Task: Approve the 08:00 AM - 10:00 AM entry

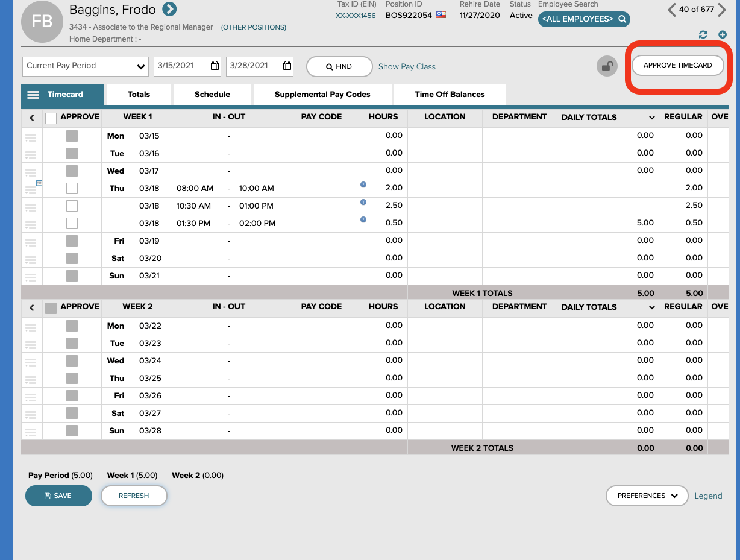Action: coord(72,188)
